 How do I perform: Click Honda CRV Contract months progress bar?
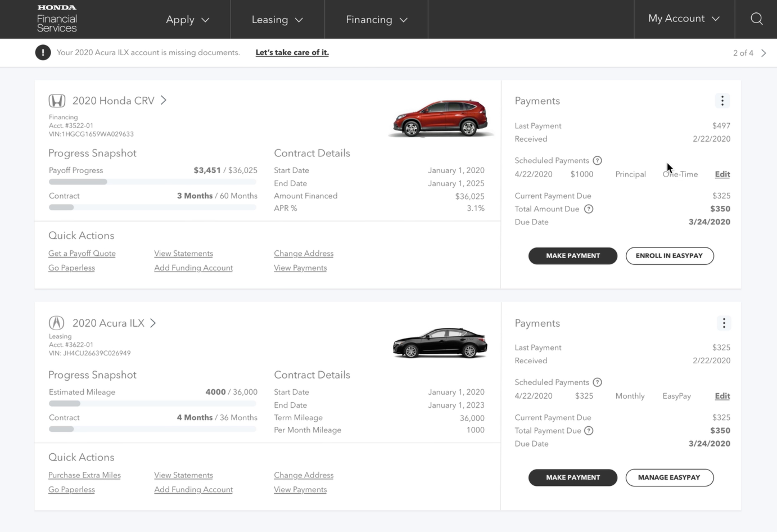[153, 207]
